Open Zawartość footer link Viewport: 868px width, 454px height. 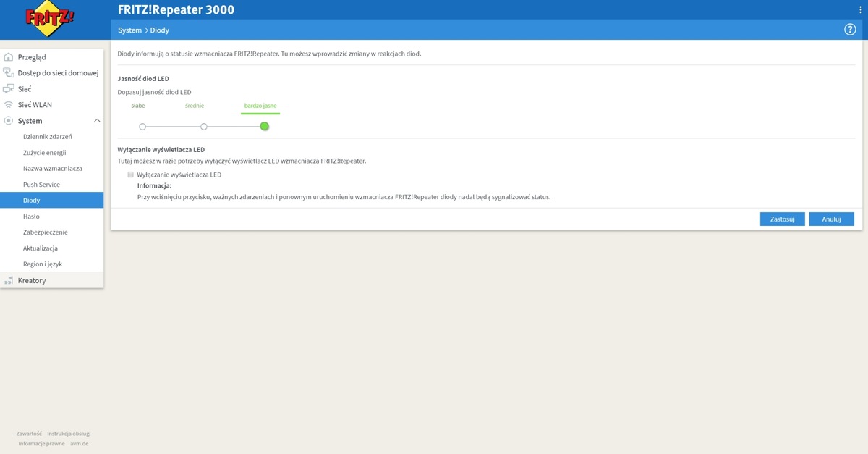point(29,433)
